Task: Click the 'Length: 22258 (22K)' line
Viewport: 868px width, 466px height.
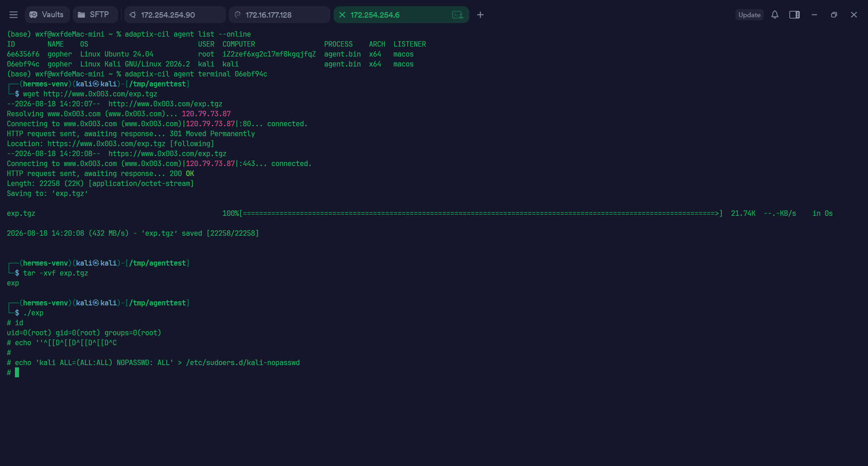Action: pyautogui.click(x=100, y=184)
